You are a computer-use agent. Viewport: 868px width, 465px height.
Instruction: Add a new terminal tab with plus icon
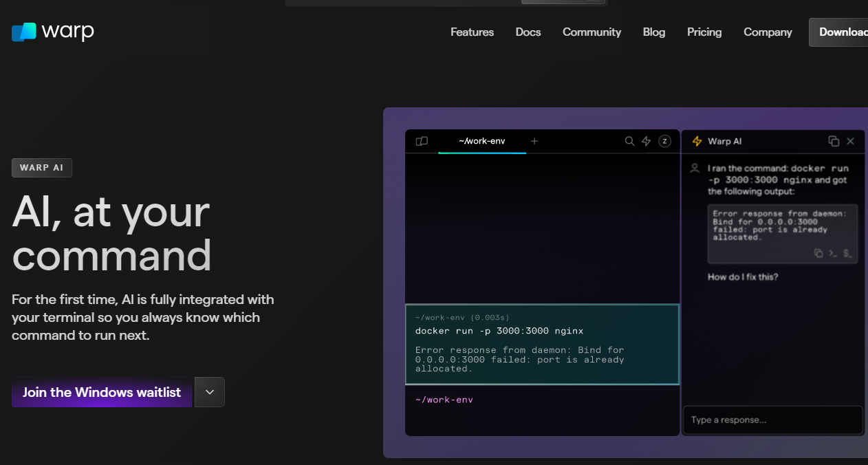(534, 141)
